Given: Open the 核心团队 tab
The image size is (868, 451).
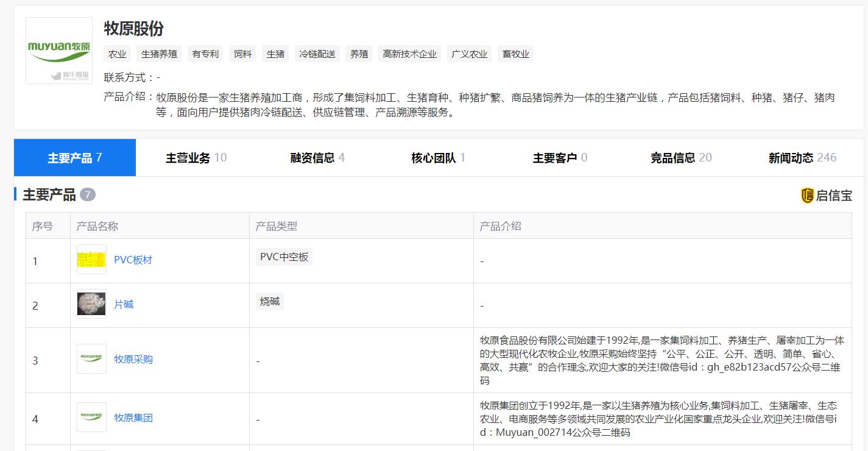Looking at the screenshot, I should [x=439, y=158].
